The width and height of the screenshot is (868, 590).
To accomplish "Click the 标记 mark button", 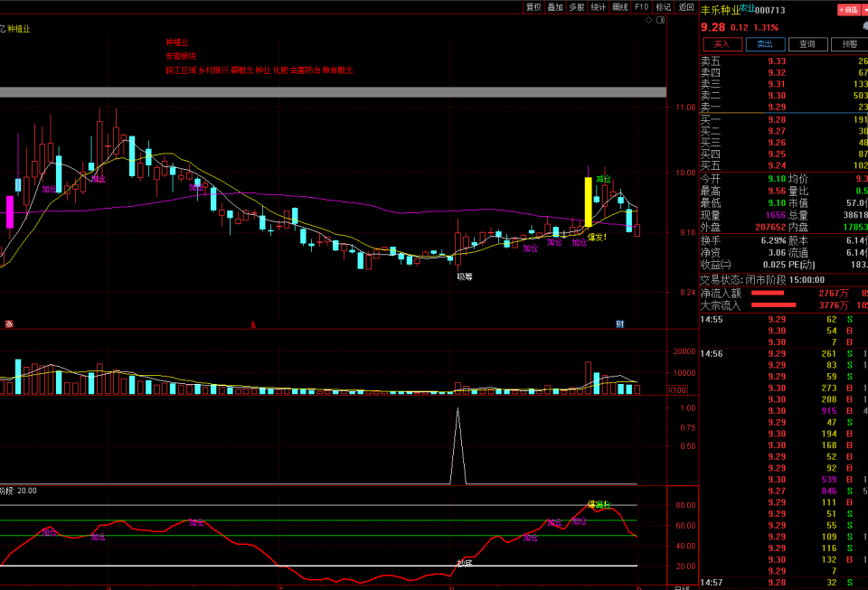I will (x=663, y=7).
